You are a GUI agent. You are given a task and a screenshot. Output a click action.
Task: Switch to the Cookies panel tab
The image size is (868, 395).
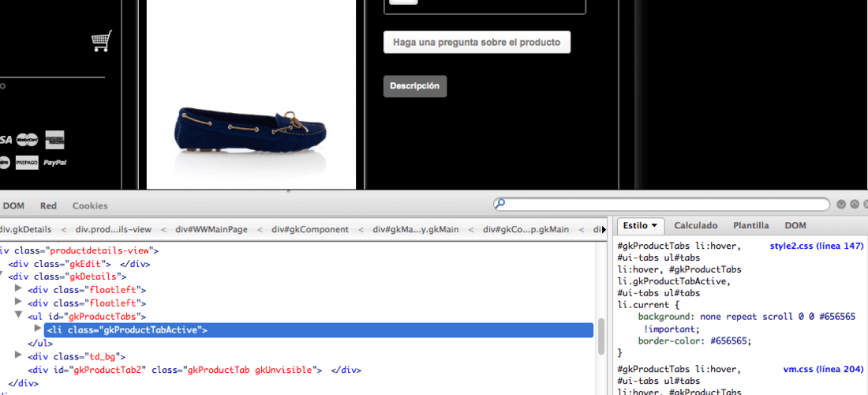pyautogui.click(x=90, y=205)
